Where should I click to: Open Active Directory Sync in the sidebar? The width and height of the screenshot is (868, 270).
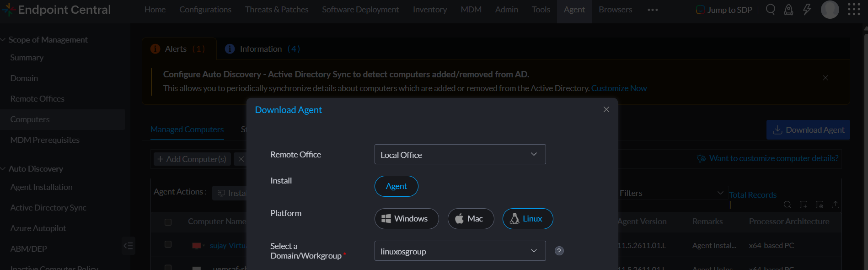48,208
